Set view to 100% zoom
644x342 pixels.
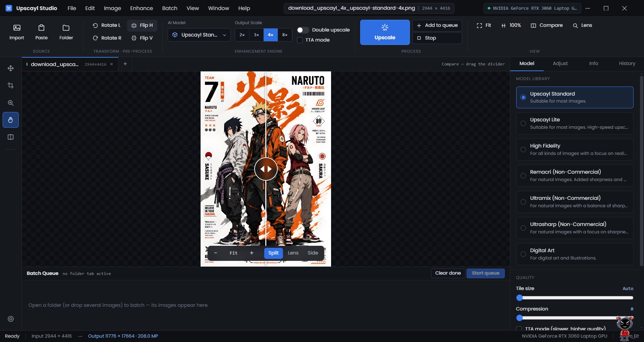tap(511, 25)
